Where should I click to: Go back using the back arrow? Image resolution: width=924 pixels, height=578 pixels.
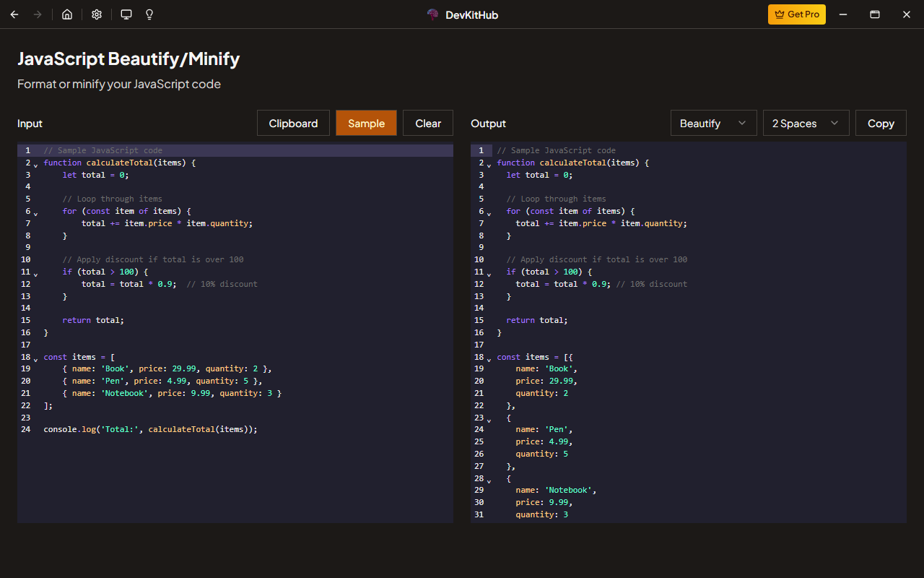[14, 14]
